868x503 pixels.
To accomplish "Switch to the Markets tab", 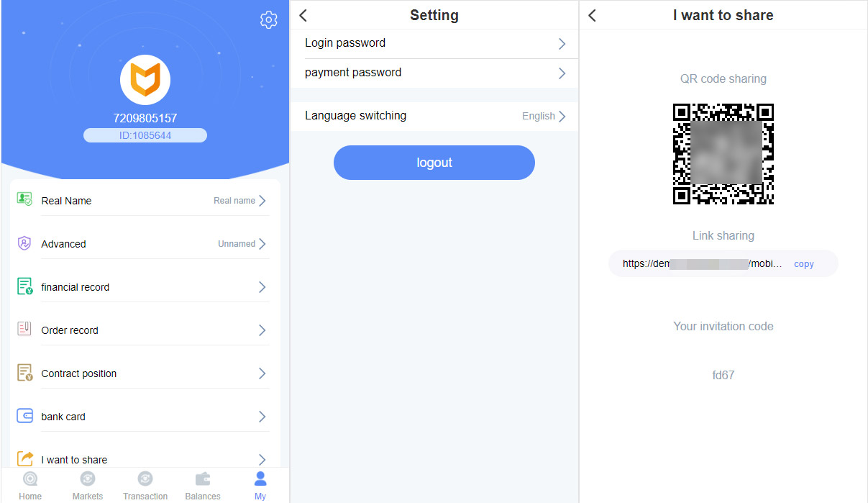I will [x=88, y=486].
